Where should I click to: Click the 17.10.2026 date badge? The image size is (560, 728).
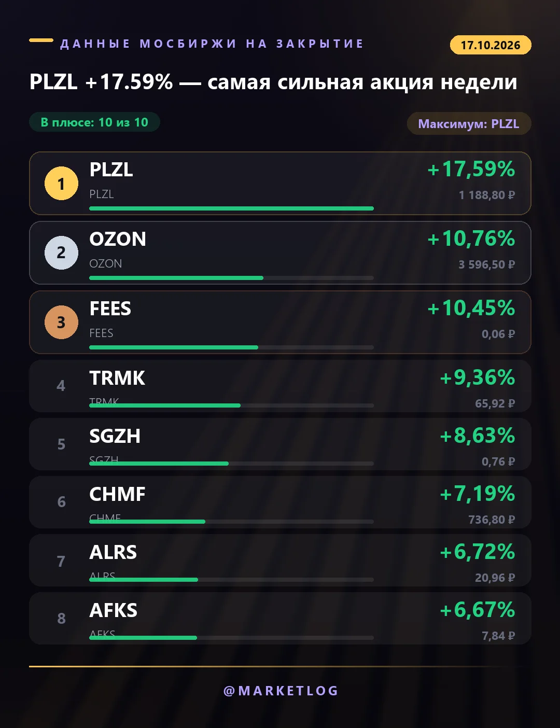click(x=491, y=45)
